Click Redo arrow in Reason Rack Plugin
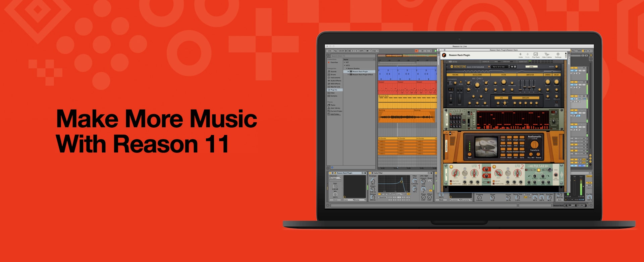 click(527, 54)
